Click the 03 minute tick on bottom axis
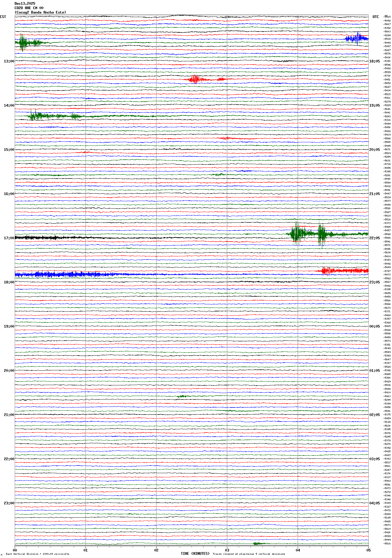Viewport: 392px width, 558px height. tap(227, 550)
